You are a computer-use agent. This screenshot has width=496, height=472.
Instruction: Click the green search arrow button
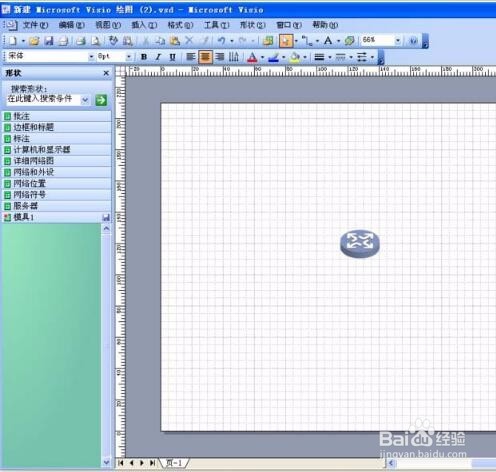[101, 100]
